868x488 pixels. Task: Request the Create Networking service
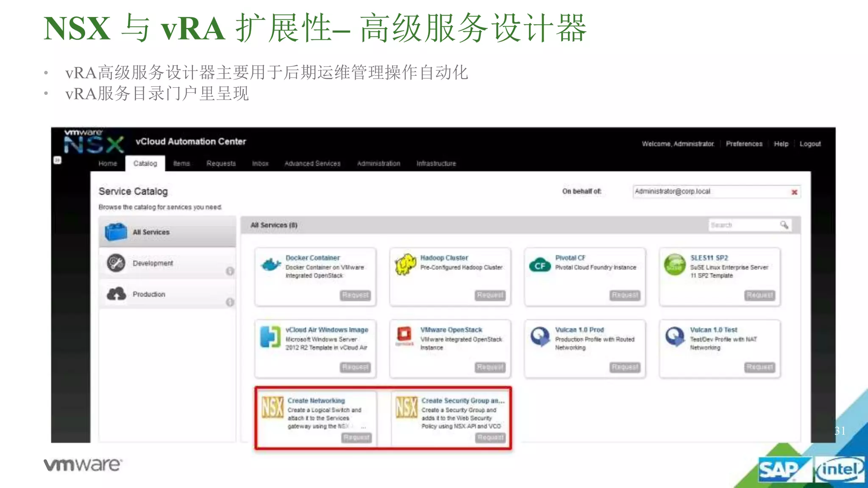[356, 438]
